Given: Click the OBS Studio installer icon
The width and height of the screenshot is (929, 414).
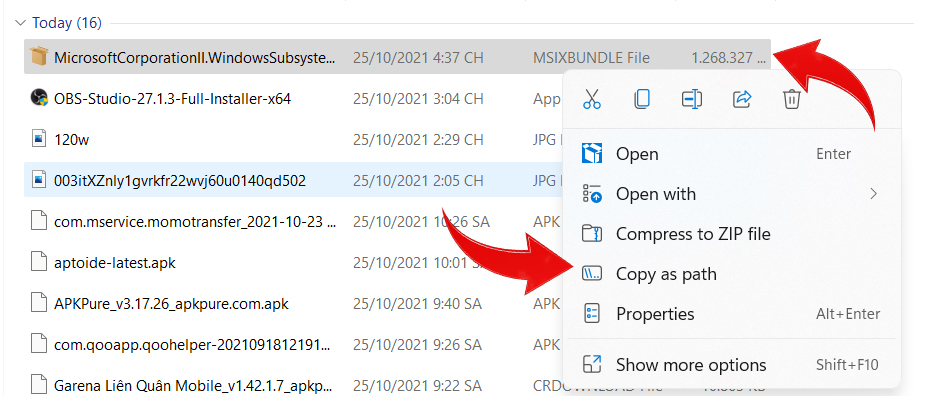Looking at the screenshot, I should [39, 98].
